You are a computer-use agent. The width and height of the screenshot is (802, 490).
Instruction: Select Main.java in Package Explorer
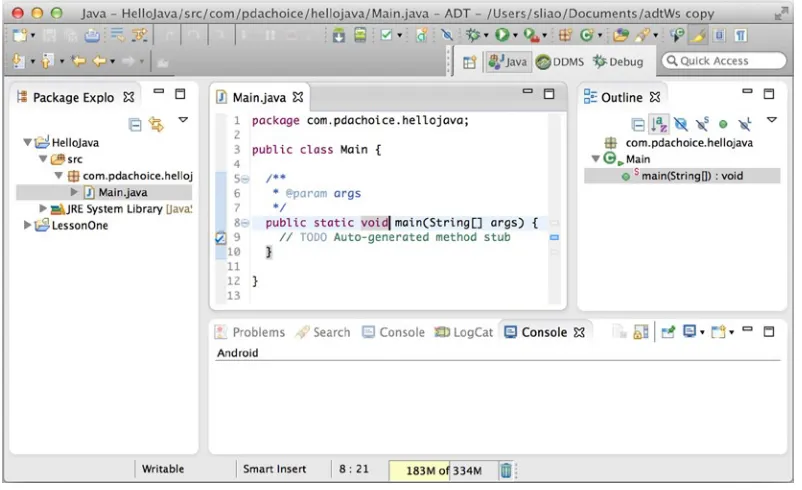coord(123,192)
